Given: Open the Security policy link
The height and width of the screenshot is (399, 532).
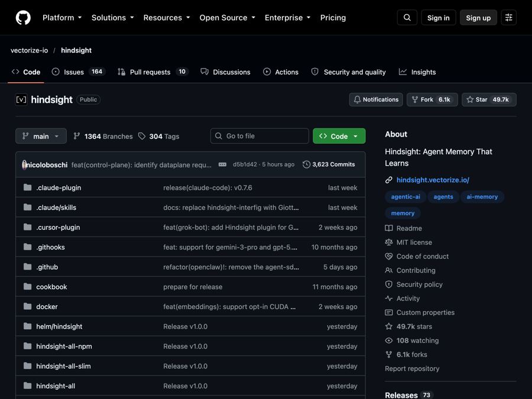Looking at the screenshot, I should [x=414, y=284].
